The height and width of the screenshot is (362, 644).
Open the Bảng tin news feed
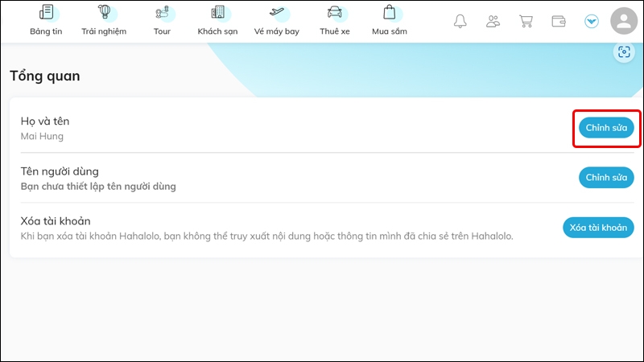pyautogui.click(x=46, y=20)
